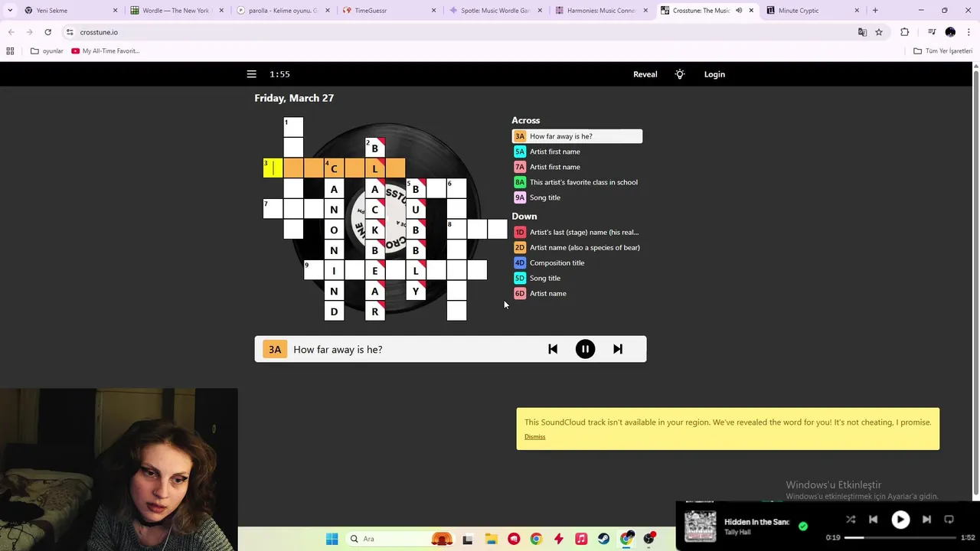
Task: Open the My All-Time Favorit bookmark
Action: (106, 51)
